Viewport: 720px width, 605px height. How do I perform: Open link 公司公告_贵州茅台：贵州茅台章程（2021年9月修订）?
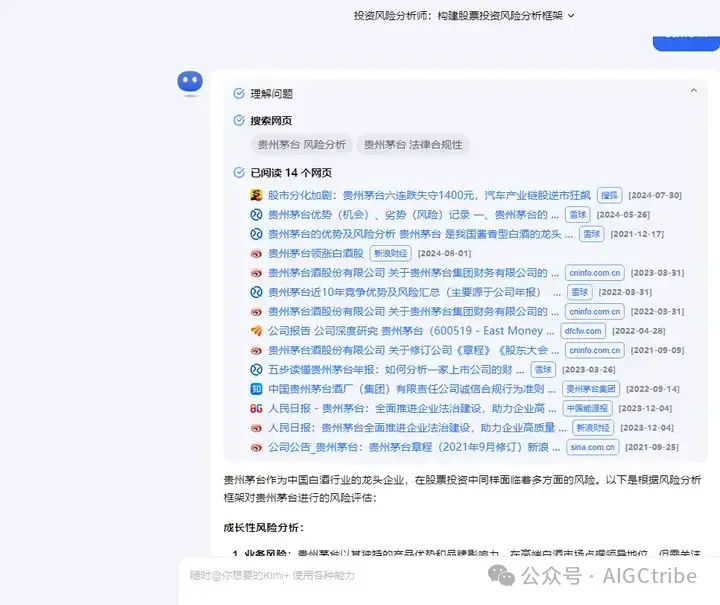(414, 447)
